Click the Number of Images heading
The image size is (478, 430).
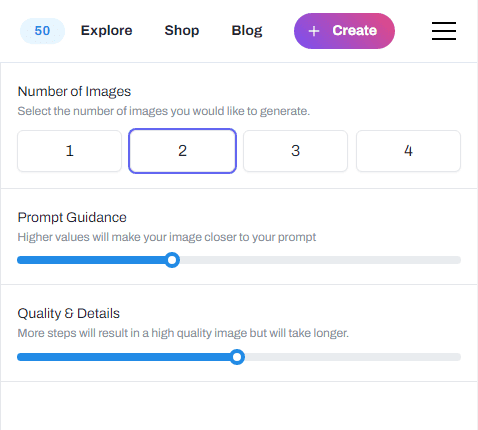point(74,91)
